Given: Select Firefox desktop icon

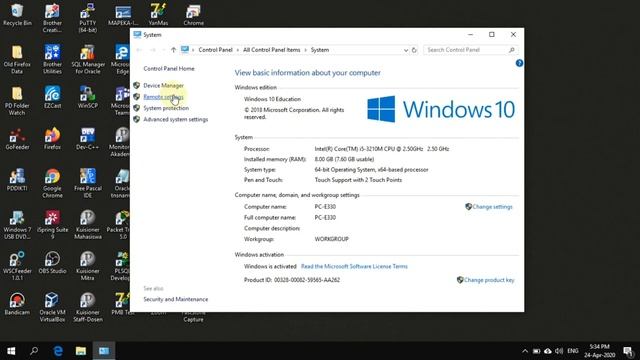Looking at the screenshot, I should coord(52,139).
